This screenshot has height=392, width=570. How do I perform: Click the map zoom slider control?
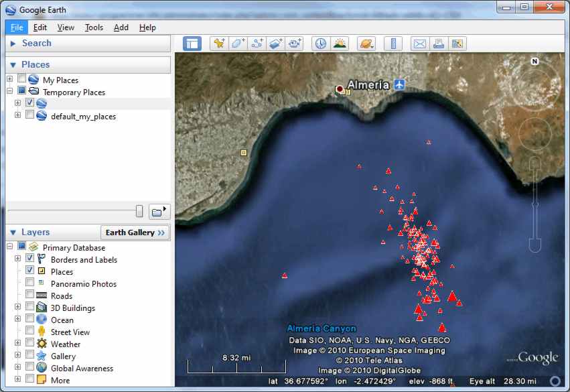point(535,205)
